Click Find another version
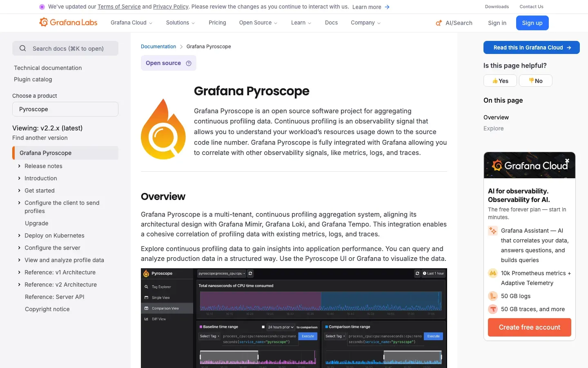This screenshot has width=588, height=368. [40, 138]
